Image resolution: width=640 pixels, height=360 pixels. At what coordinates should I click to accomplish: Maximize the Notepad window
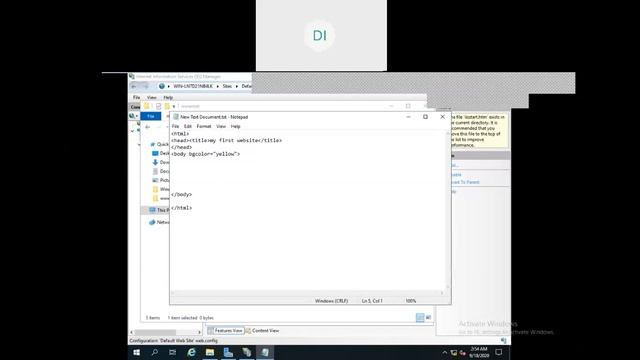[x=425, y=117]
